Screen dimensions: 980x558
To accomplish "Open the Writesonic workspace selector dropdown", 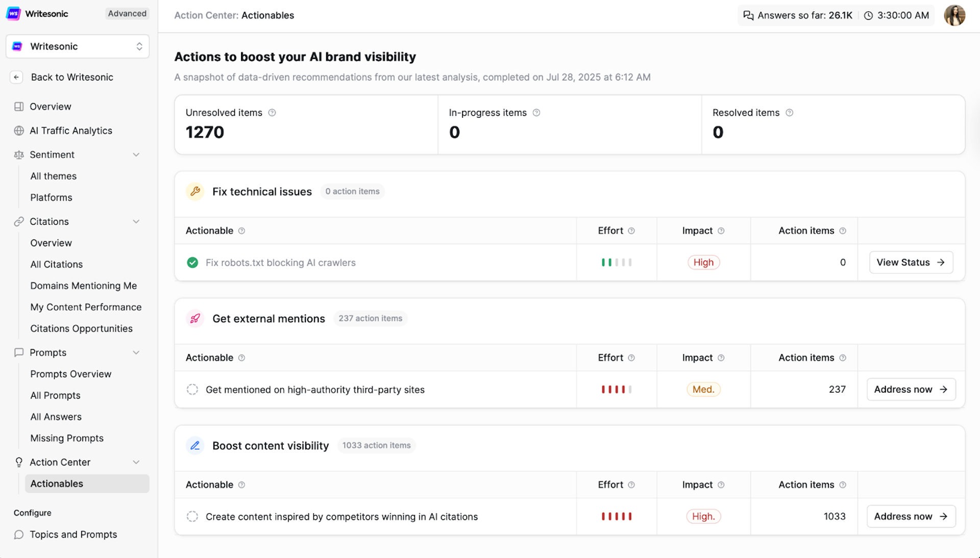I will coord(78,46).
